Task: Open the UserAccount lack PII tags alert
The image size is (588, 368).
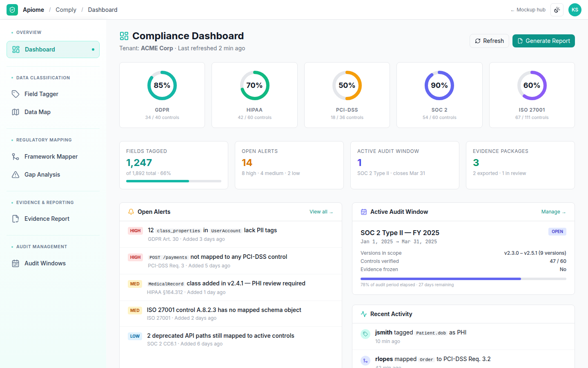Action: coord(231,234)
